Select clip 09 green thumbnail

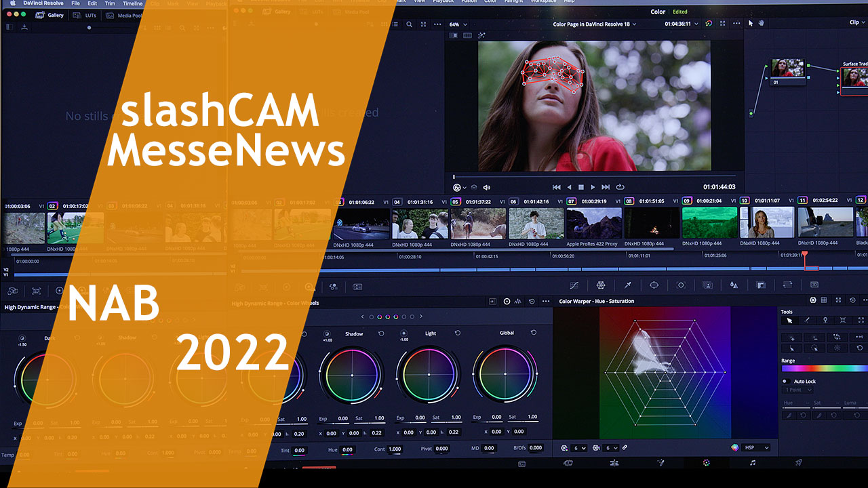click(x=709, y=223)
